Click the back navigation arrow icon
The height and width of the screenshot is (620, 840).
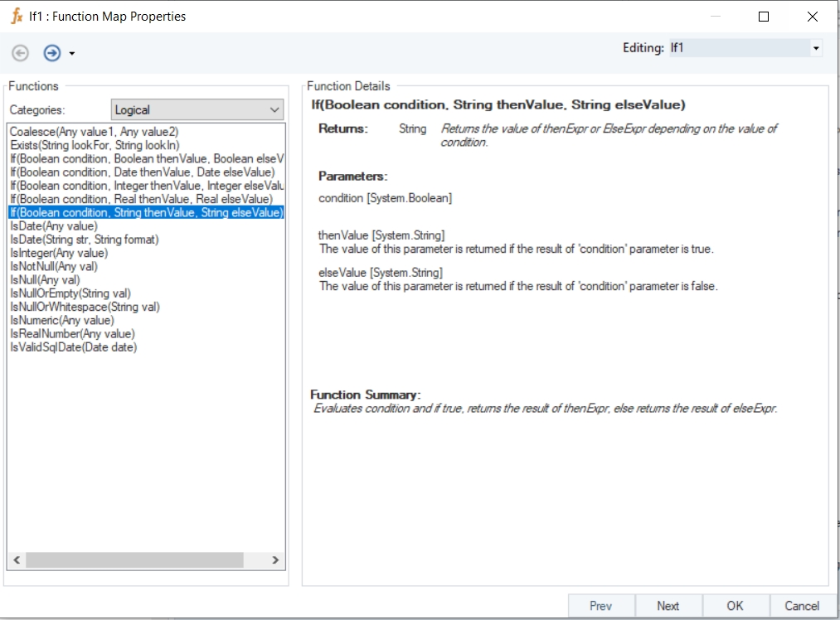[21, 53]
